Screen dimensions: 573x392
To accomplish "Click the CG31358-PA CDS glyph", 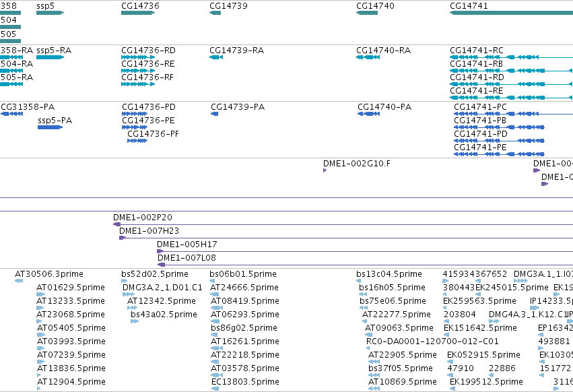I will click(12, 114).
